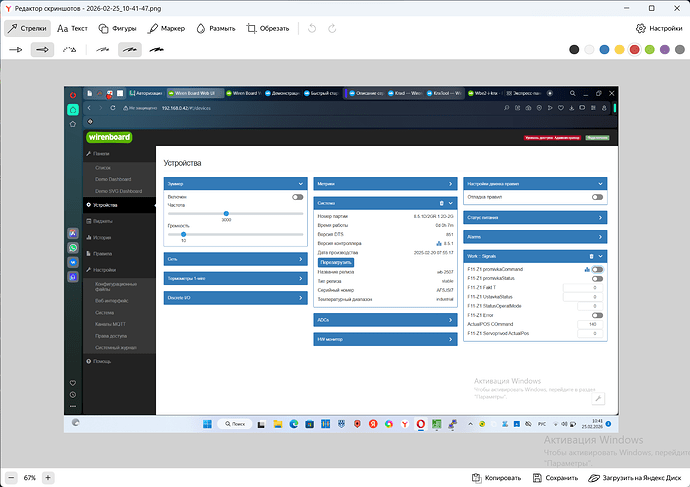
Task: Toggle F11-Z1 promvkaCommand switch in capture
Action: coord(597,269)
